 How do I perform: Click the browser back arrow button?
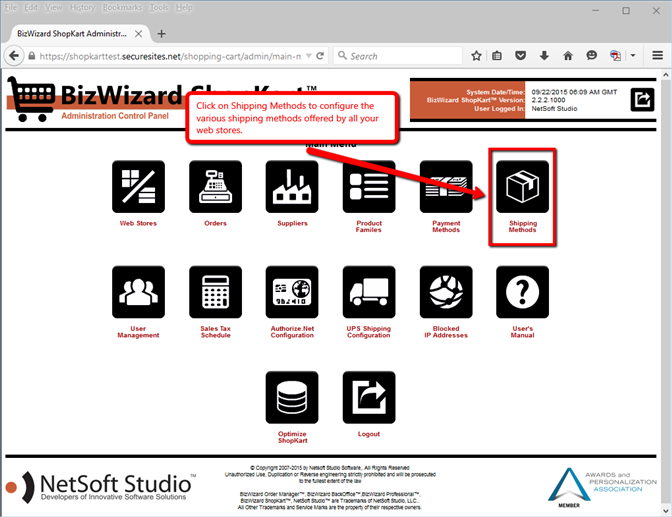click(14, 56)
